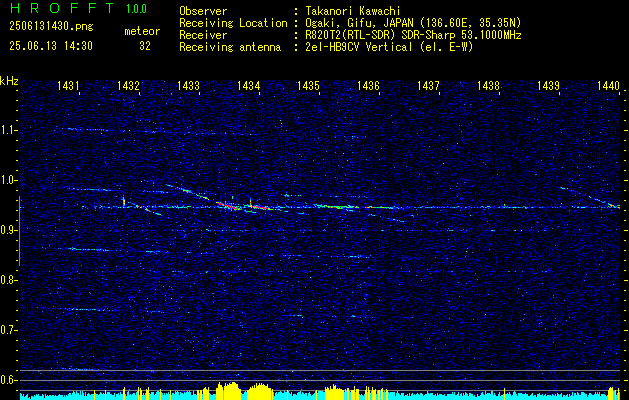Click receiver text R820T2(RTL-SDR) SDR-Sharp 53.1000MHz
Viewport: 629px width, 400px height.
[413, 35]
